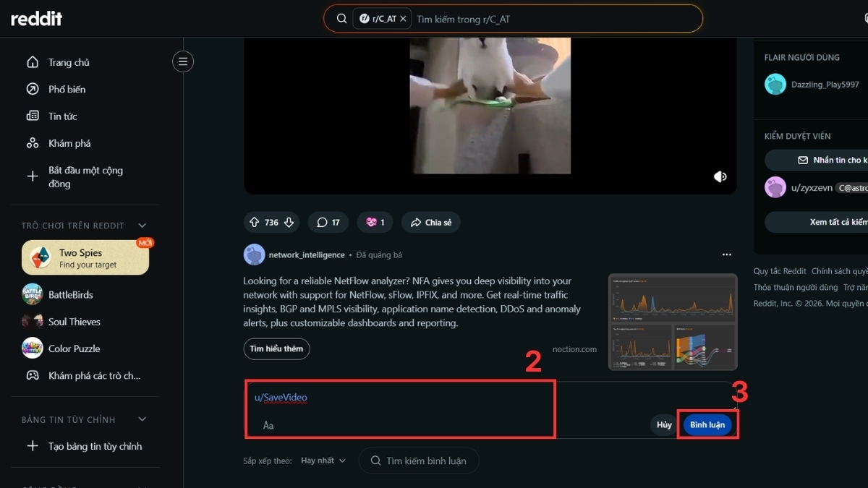Collapse the 'Trò chơi trên Reddit' section
The image size is (868, 488).
[x=142, y=225]
